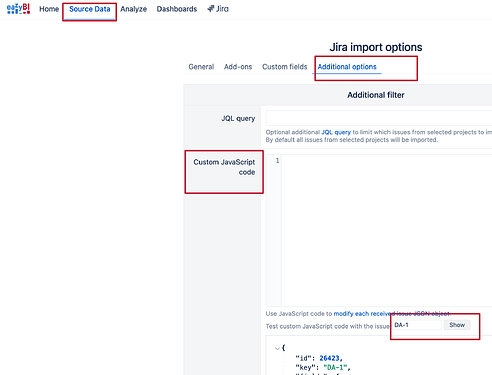Open the Analyze section

[x=134, y=9]
